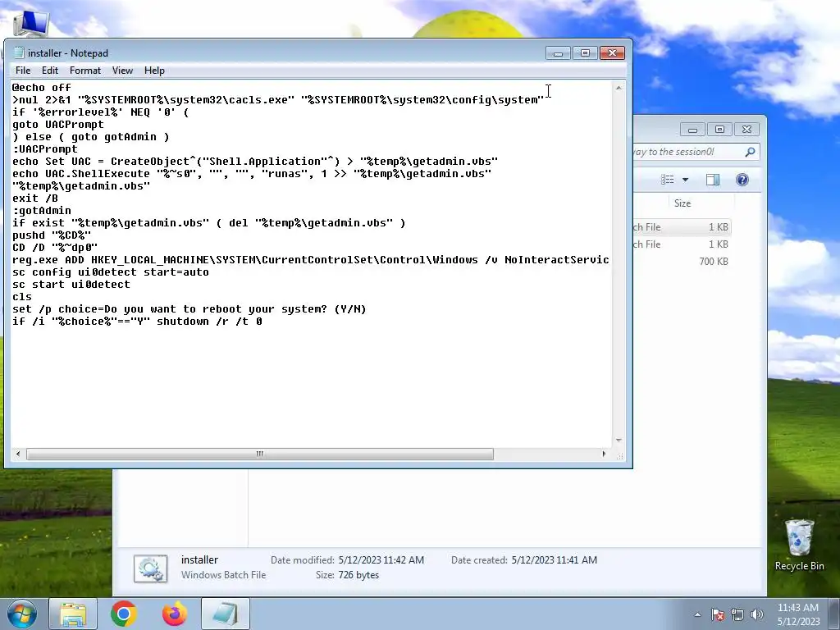
Task: Click the 'sc config ui0detect start=auto' line
Action: point(111,272)
